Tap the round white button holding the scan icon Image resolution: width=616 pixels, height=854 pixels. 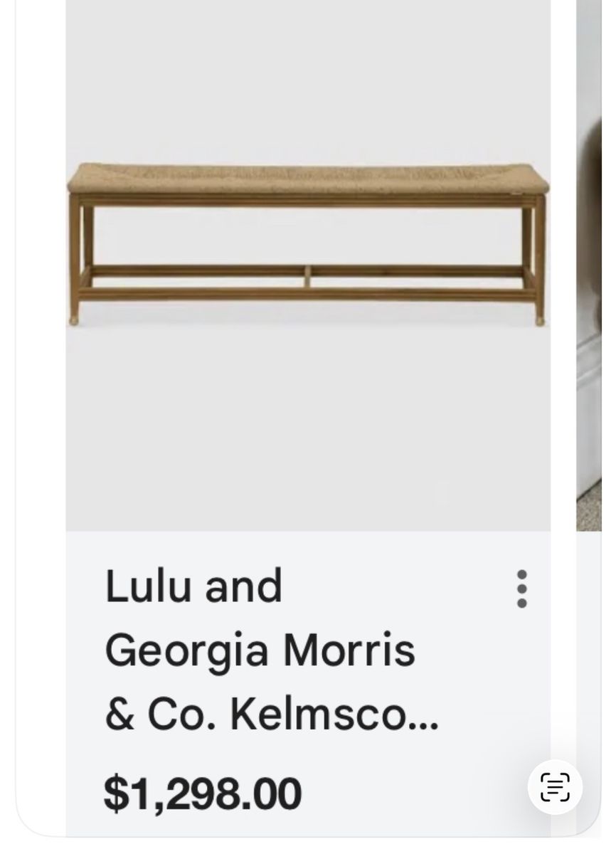(x=555, y=787)
